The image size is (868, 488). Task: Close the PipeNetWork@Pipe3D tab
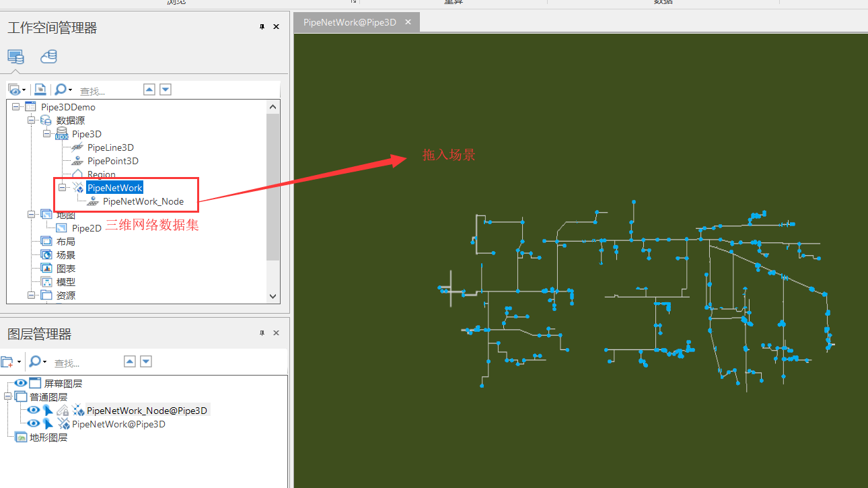[408, 22]
